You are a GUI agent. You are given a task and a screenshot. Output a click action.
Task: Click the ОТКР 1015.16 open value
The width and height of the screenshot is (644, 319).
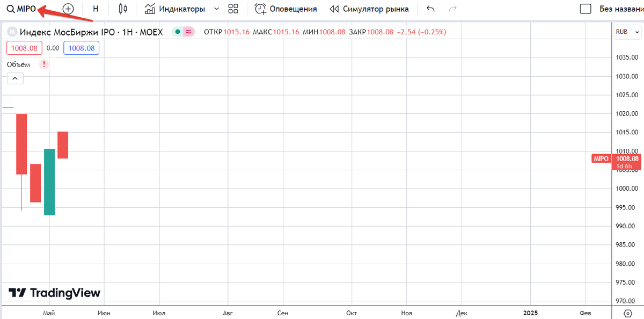[227, 32]
